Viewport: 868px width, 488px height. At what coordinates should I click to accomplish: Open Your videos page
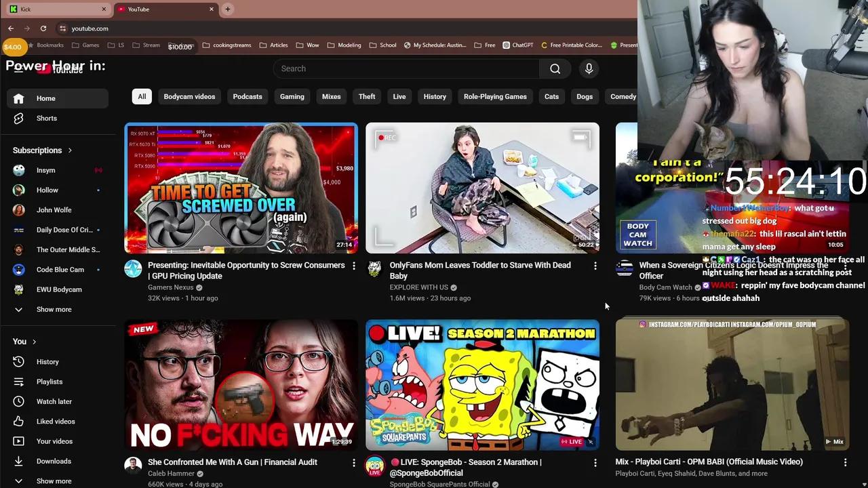pos(58,441)
